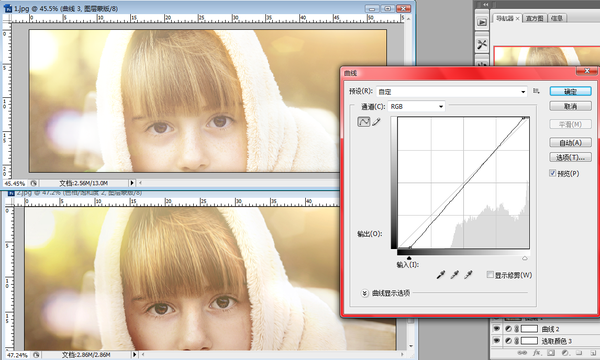Viewport: 600px width, 360px height.
Task: Hide the 选取颜色 3 layer eye icon
Action: point(497,340)
